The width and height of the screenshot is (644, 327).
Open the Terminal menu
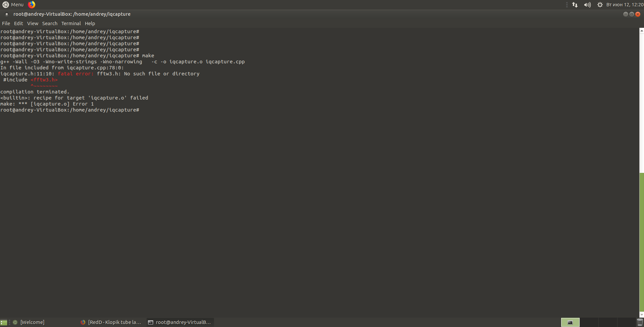(71, 23)
